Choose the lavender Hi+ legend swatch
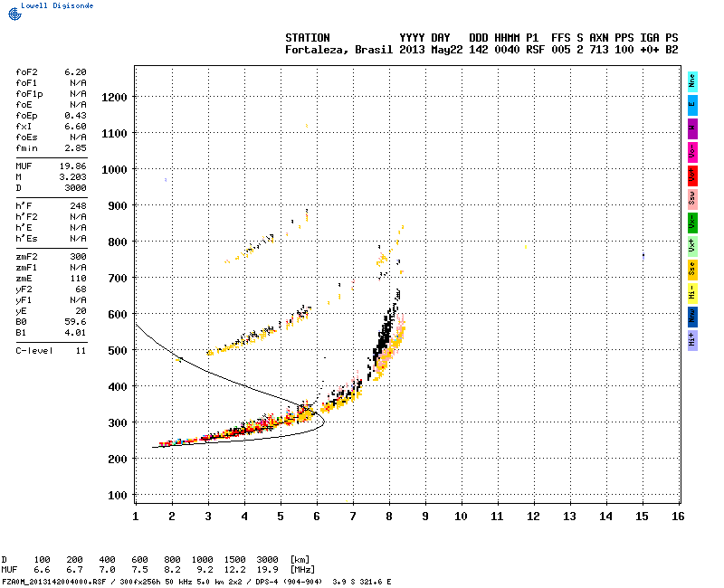The height and width of the screenshot is (588, 724). click(x=692, y=341)
